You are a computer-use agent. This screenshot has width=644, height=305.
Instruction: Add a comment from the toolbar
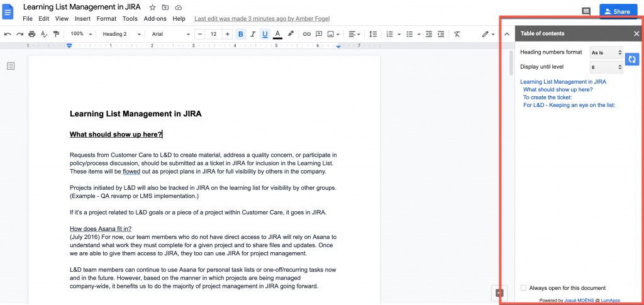click(319, 34)
